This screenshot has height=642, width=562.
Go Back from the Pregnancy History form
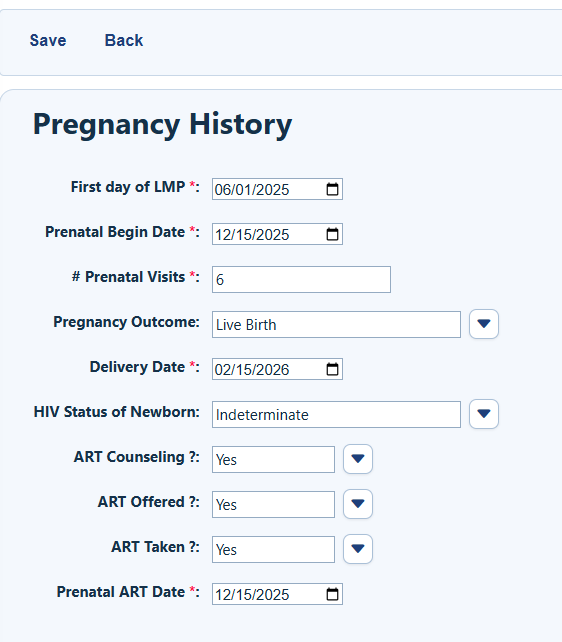tap(124, 41)
